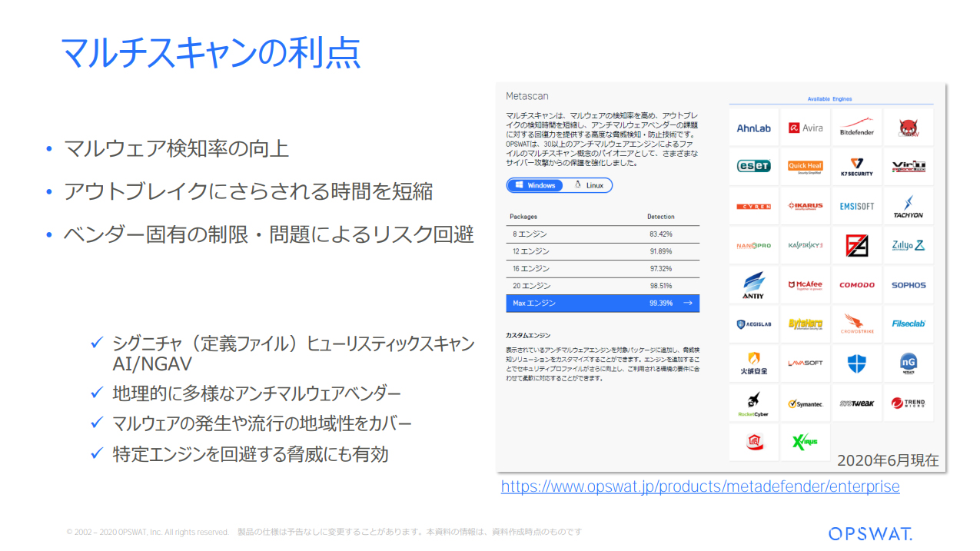980x551 pixels.
Task: Click the OPSWAT logo in footer
Action: [870, 533]
